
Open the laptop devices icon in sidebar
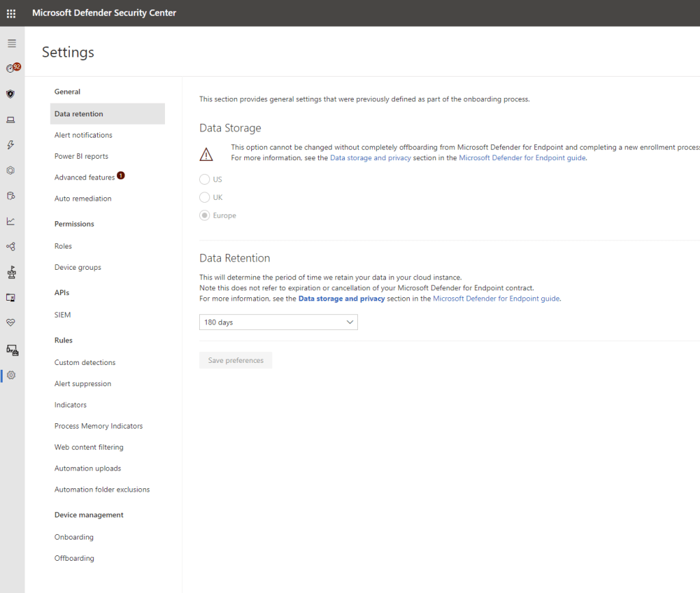(x=11, y=120)
